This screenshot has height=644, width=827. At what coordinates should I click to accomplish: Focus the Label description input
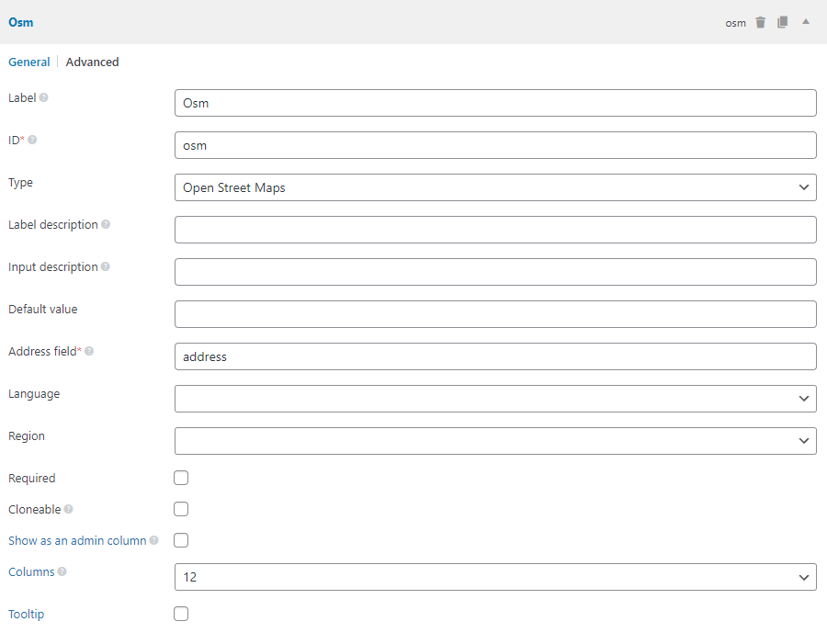point(495,230)
